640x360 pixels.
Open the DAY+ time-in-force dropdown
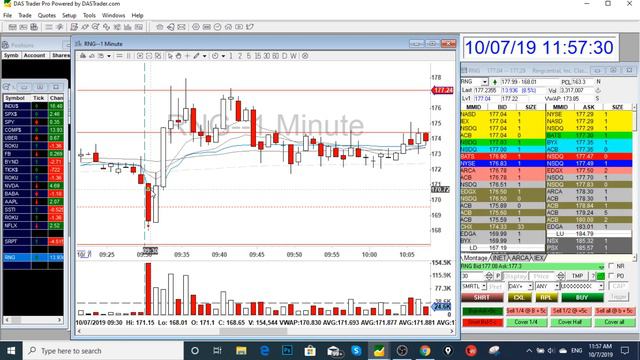point(530,287)
